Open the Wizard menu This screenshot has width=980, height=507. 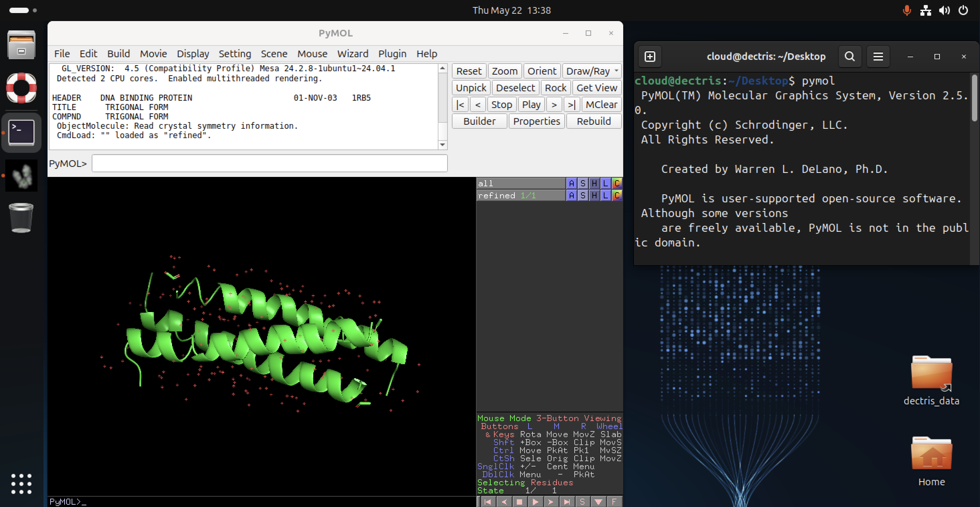point(353,54)
